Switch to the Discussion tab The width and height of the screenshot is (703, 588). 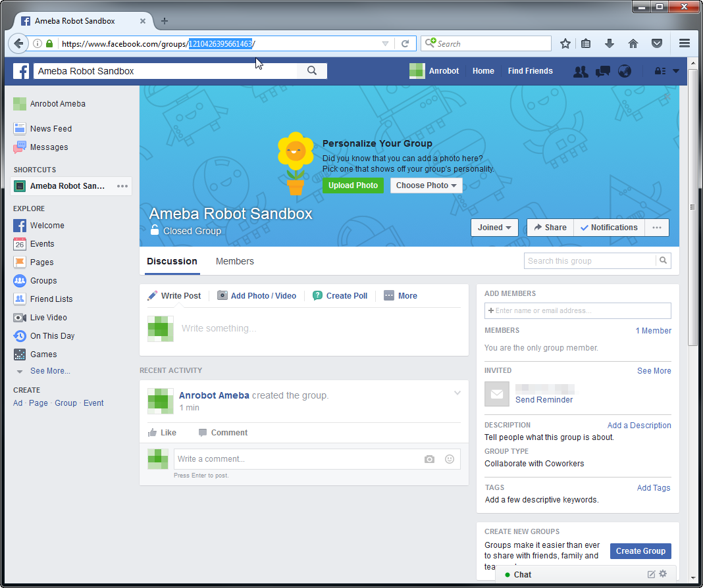pos(172,261)
